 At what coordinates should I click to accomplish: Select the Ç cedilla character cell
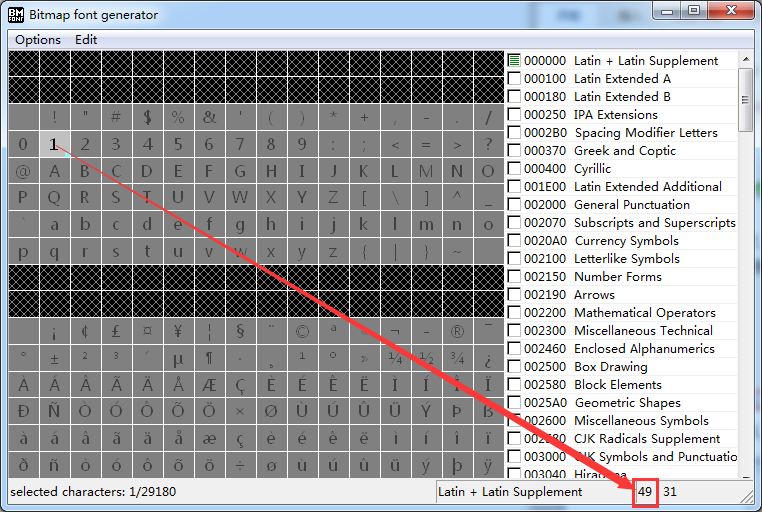click(x=240, y=385)
